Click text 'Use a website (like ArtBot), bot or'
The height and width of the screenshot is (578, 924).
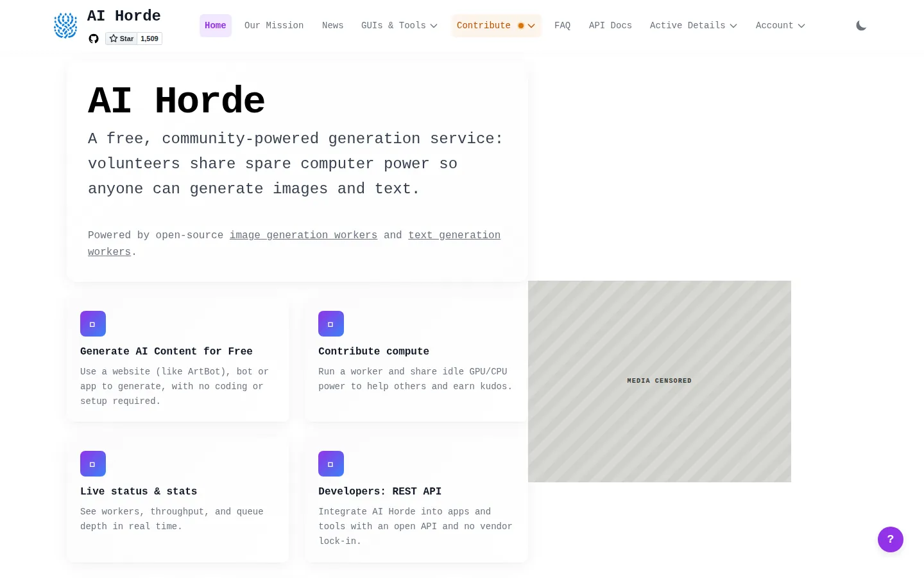pyautogui.click(x=175, y=371)
